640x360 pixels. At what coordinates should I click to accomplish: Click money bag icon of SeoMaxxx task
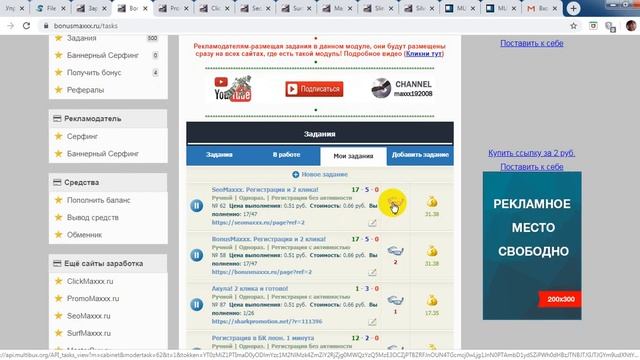(x=432, y=202)
